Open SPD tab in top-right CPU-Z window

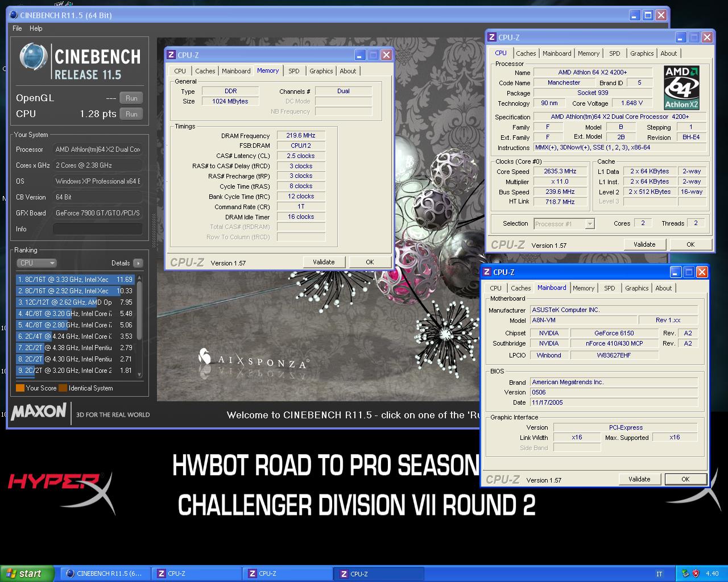615,53
